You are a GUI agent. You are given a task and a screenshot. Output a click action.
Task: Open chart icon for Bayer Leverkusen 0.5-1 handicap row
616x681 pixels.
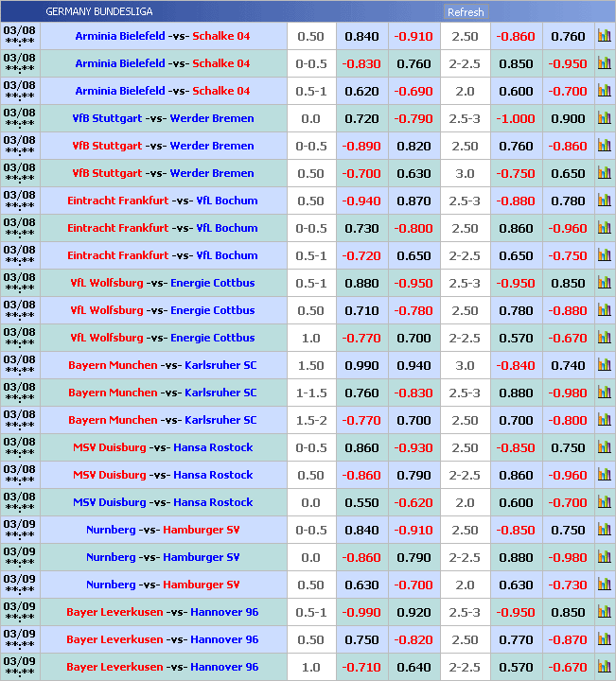coord(605,612)
